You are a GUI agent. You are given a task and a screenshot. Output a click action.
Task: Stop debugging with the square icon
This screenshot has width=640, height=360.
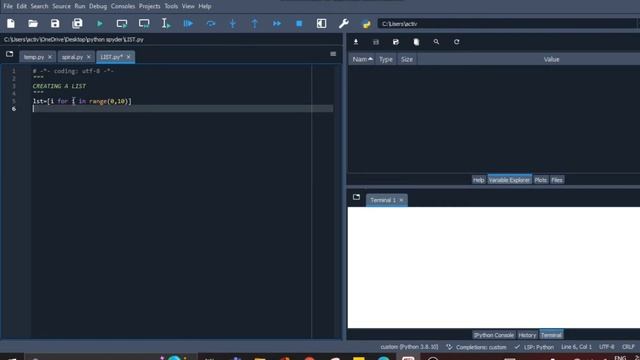click(299, 24)
